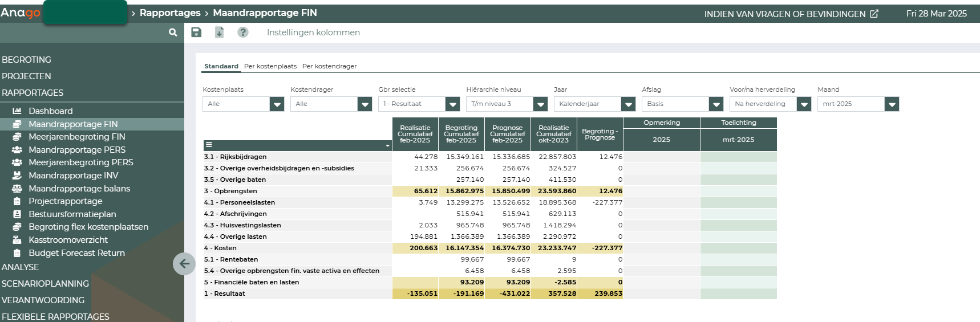The height and width of the screenshot is (322, 980).
Task: Expand the small arrow in the row header bar
Action: [x=387, y=146]
